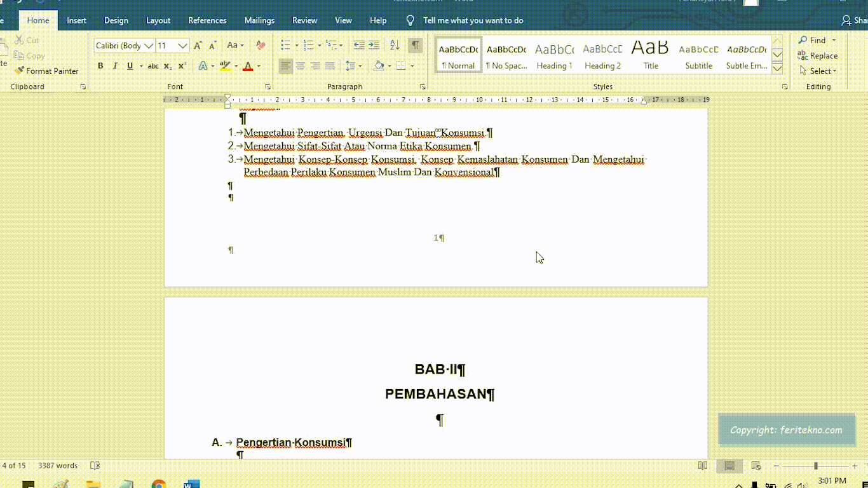Click Tell me what you want to do

[x=473, y=20]
